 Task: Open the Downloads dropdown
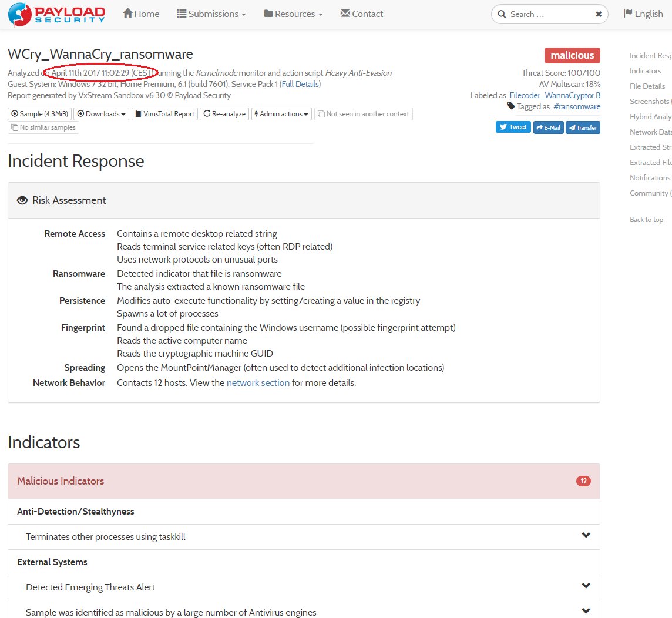click(x=101, y=114)
